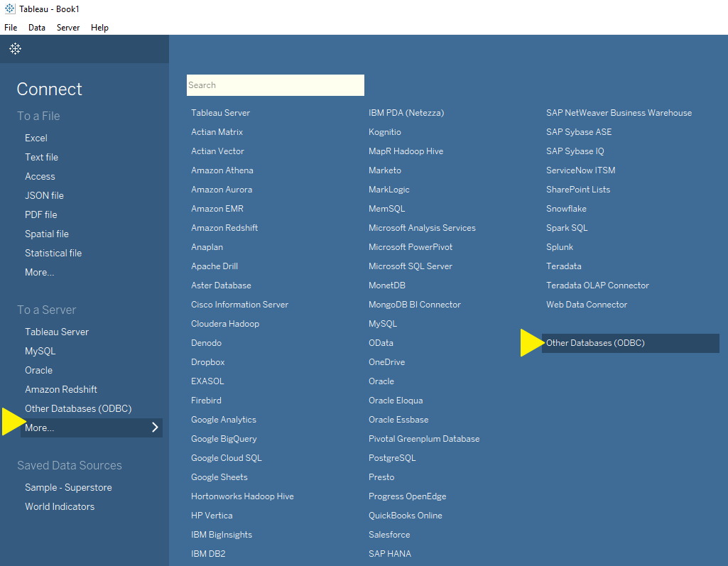Open More... under To a File
The height and width of the screenshot is (566, 728).
(39, 272)
